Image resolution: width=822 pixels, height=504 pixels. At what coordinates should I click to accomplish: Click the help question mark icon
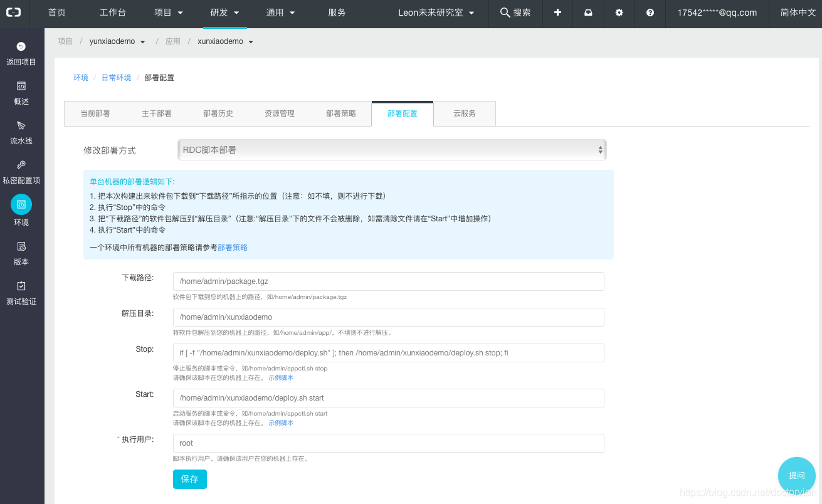point(650,13)
